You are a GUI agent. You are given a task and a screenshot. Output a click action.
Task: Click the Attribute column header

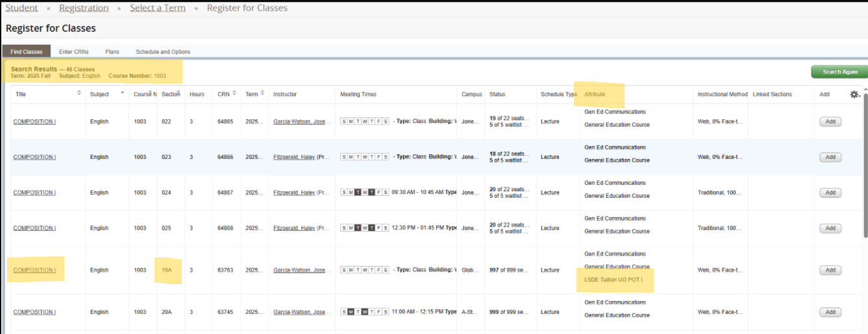click(x=595, y=94)
